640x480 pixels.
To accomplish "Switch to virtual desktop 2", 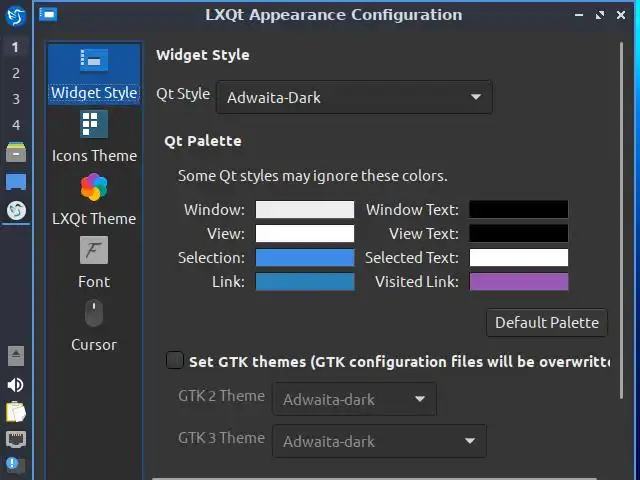I will [x=15, y=73].
